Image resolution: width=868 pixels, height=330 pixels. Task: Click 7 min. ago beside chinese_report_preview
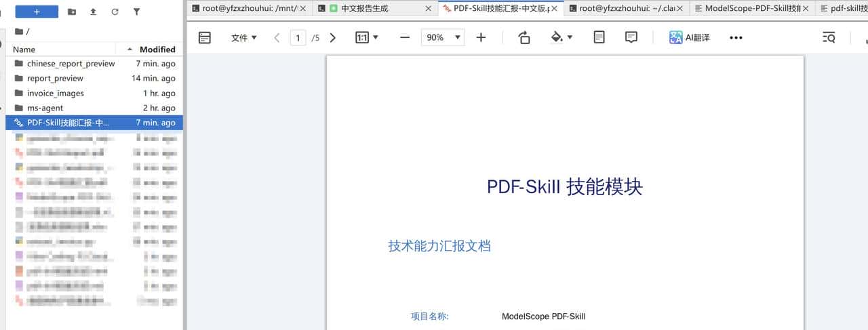pos(155,64)
